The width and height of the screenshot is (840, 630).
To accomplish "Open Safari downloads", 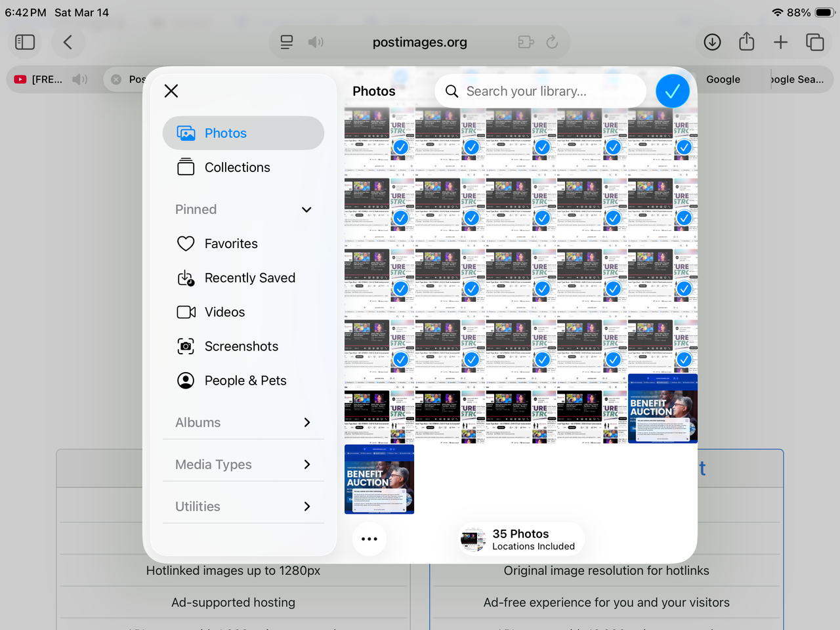I will point(712,42).
